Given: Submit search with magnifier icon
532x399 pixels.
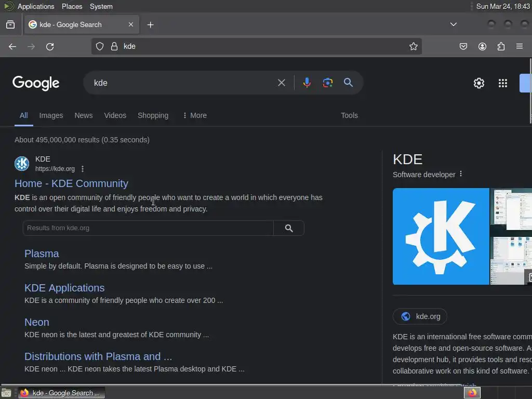Looking at the screenshot, I should pos(348,83).
